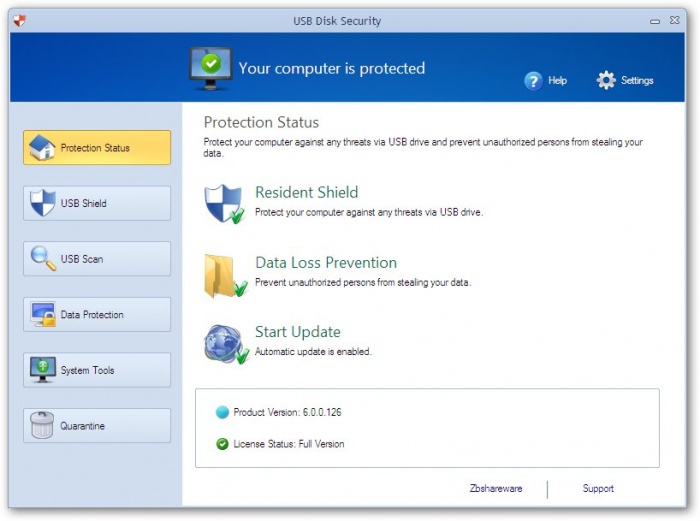Screen dimensions: 700x521
Task: Switch to the USB Shield section
Action: (x=97, y=203)
